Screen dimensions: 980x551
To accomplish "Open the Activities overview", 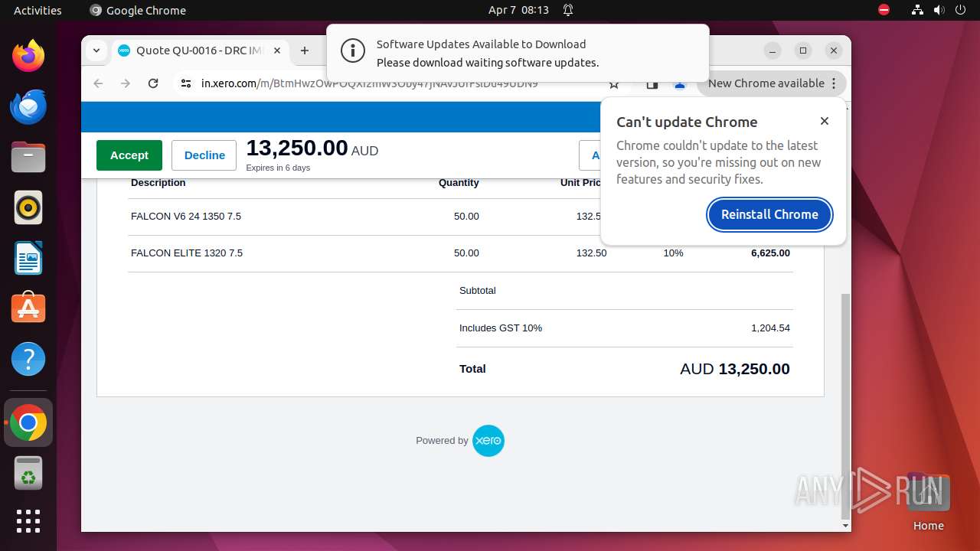I will coord(38,10).
